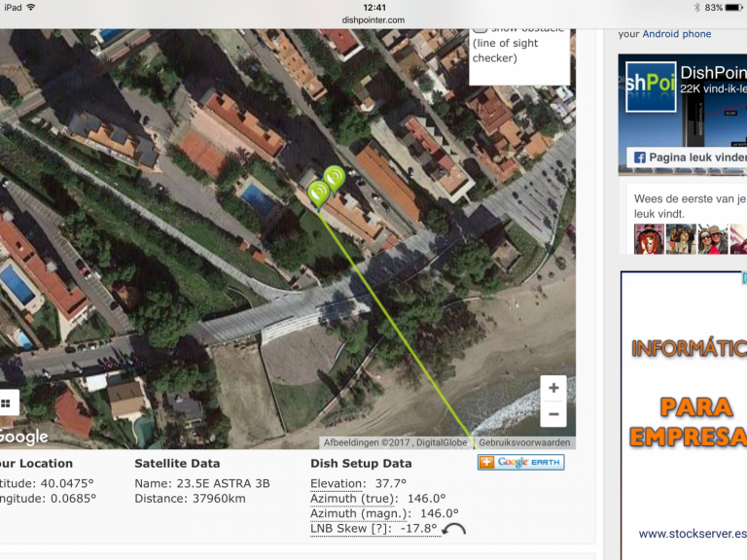The width and height of the screenshot is (747, 560).
Task: Click the LNB skew rotation arrow icon
Action: tap(453, 530)
